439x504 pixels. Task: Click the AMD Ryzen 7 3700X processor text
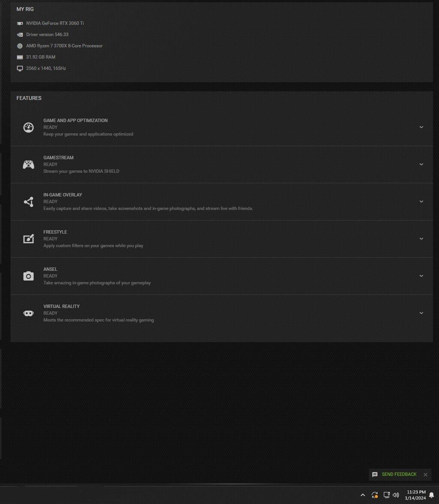(65, 46)
